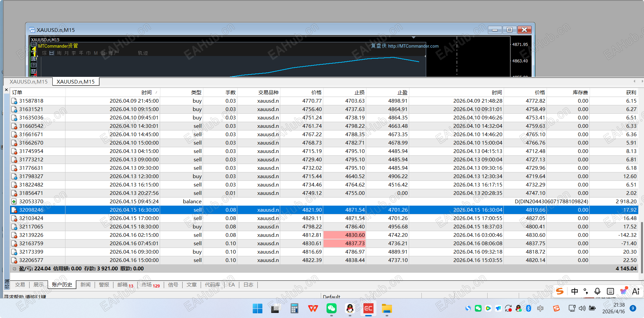
Task: Select the 日 period toggle in MTCommander
Action: pos(51,53)
